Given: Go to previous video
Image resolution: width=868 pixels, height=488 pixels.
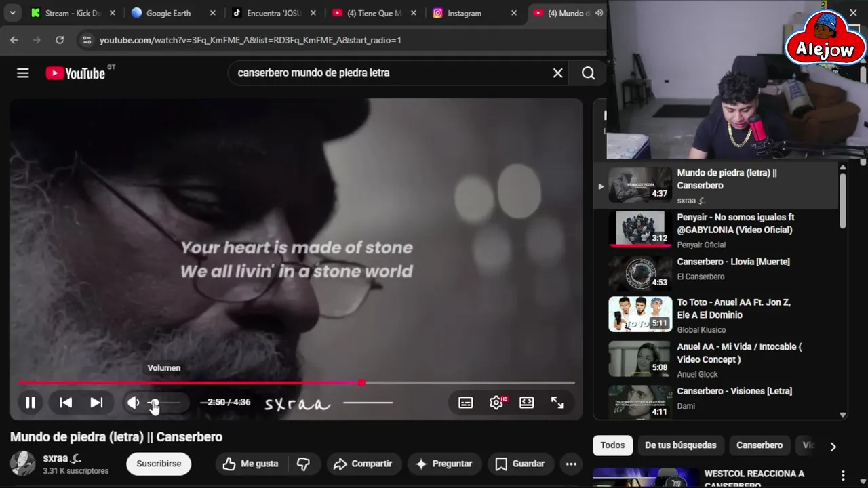Looking at the screenshot, I should (x=66, y=403).
